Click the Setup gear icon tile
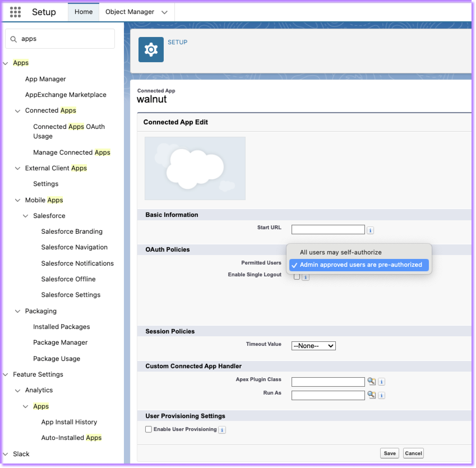The image size is (476, 468). 151,50
